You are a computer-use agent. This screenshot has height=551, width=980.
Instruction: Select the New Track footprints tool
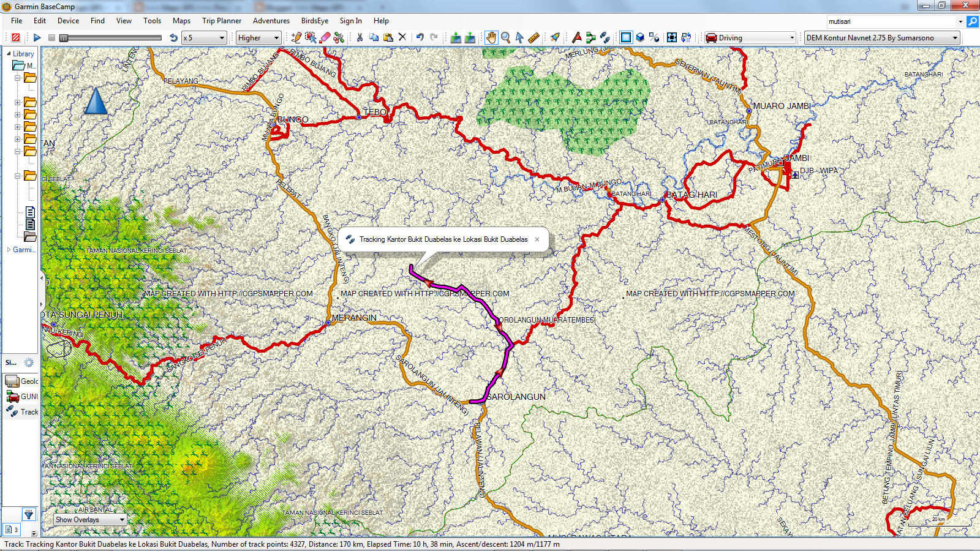[605, 37]
